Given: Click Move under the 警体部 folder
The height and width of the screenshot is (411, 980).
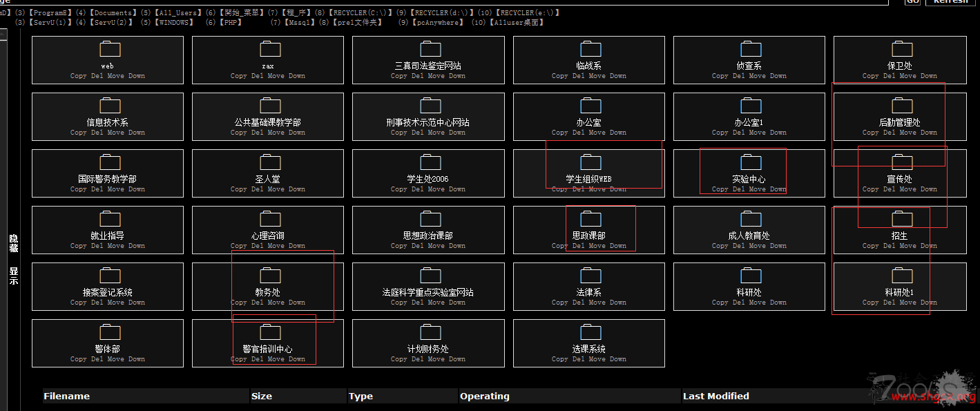Looking at the screenshot, I should (115, 359).
